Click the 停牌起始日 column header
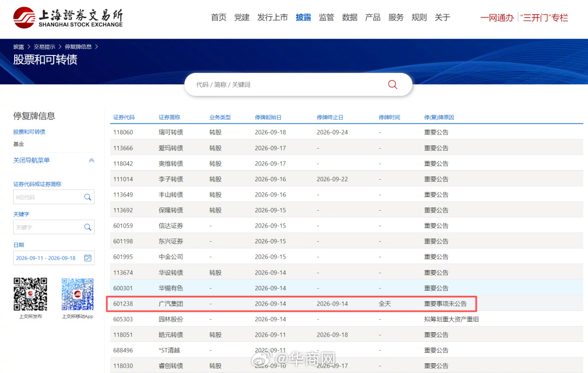 [x=268, y=117]
